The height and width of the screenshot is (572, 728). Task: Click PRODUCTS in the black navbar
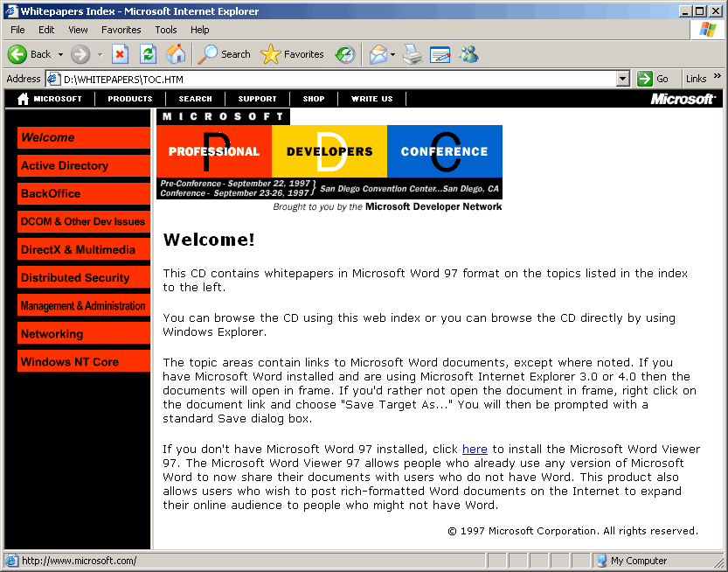tap(130, 99)
